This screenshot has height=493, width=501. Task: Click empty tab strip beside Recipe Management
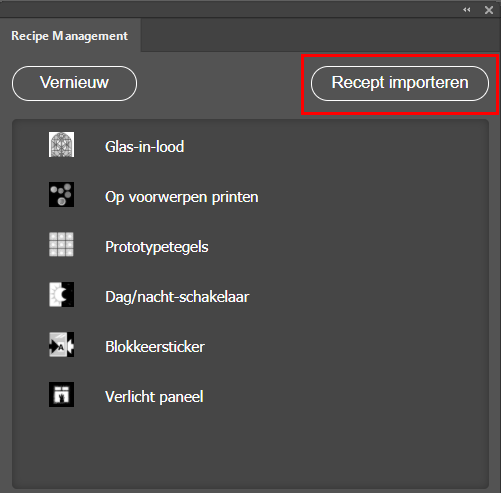(320, 35)
